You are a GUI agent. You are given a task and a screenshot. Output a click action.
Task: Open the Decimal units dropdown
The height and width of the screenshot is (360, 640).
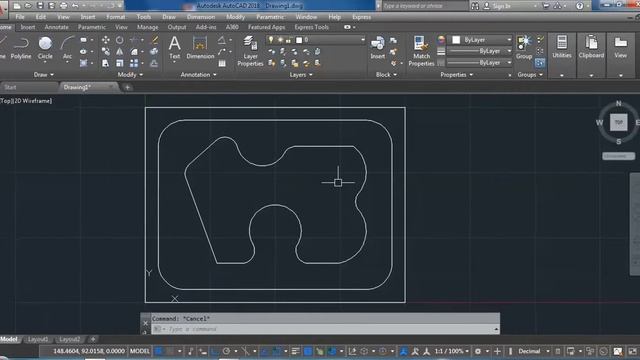(533, 351)
